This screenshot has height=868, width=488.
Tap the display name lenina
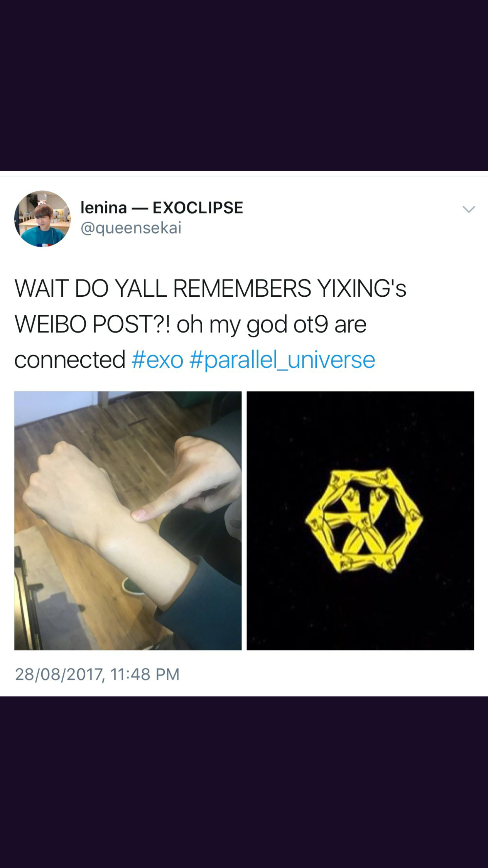click(104, 208)
